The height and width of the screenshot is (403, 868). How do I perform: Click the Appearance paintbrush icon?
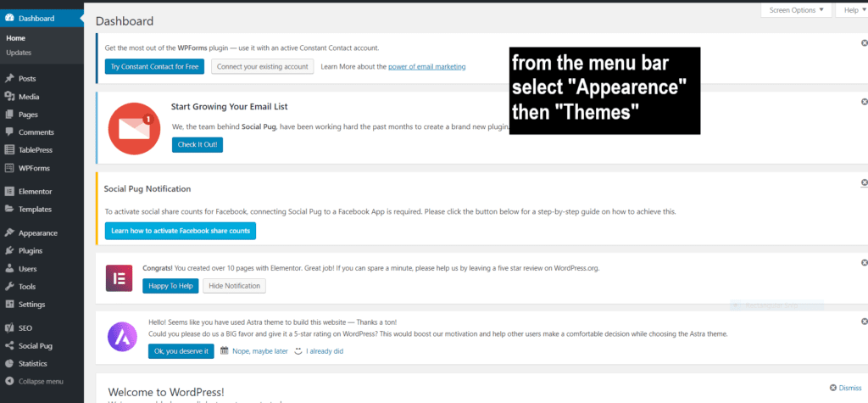point(9,232)
